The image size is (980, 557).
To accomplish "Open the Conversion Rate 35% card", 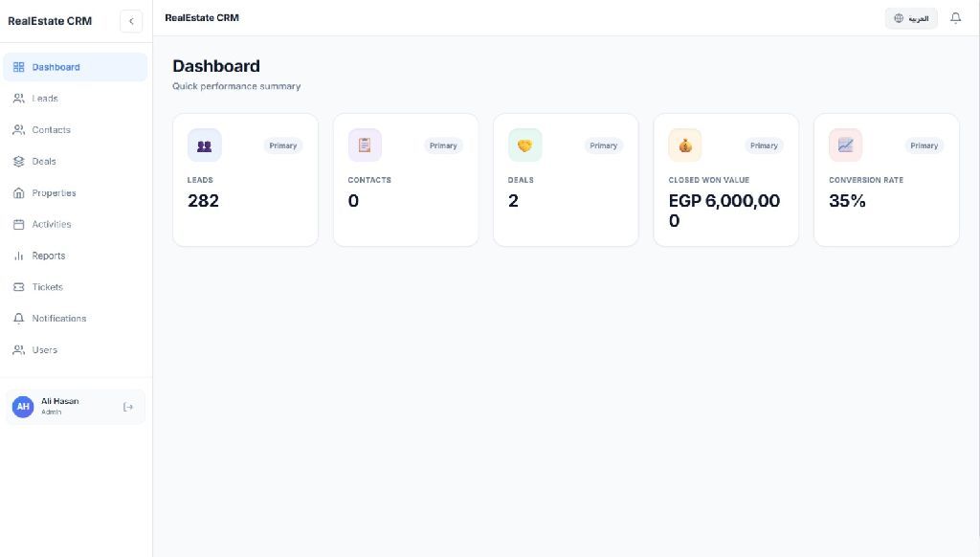I will (886, 180).
